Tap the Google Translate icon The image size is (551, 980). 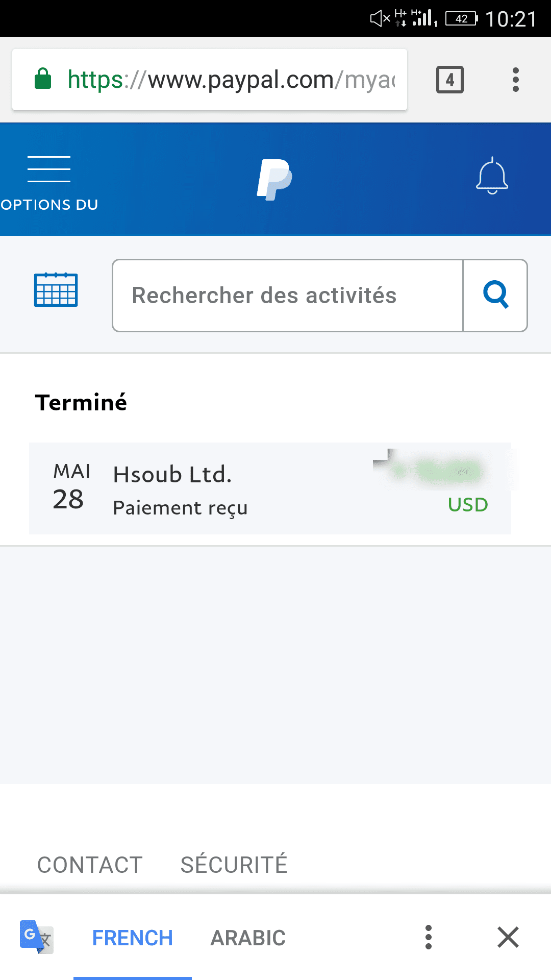[36, 937]
